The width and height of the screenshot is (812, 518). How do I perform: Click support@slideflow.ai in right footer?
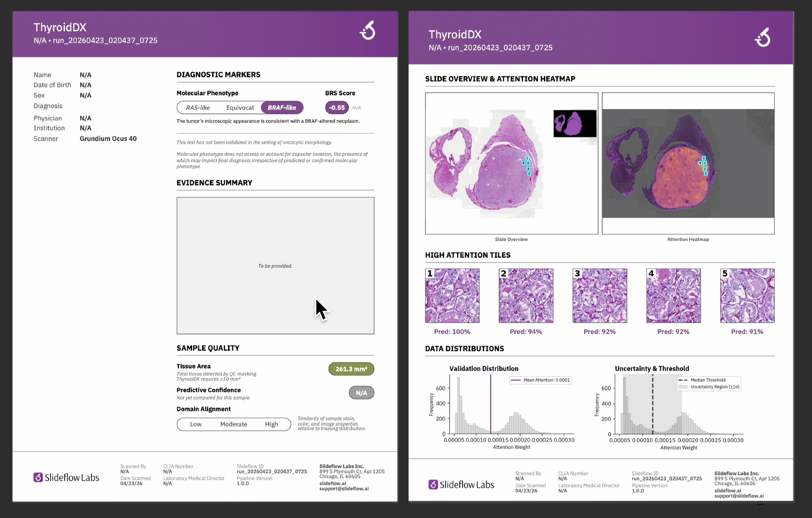pyautogui.click(x=739, y=496)
